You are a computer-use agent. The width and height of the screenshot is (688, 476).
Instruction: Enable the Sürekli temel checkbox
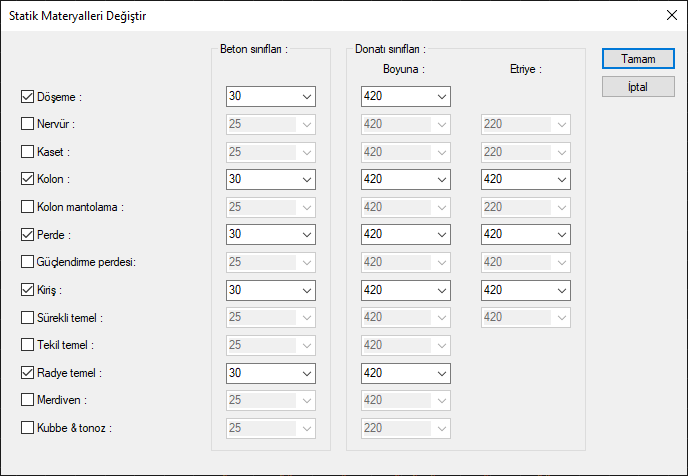28,317
